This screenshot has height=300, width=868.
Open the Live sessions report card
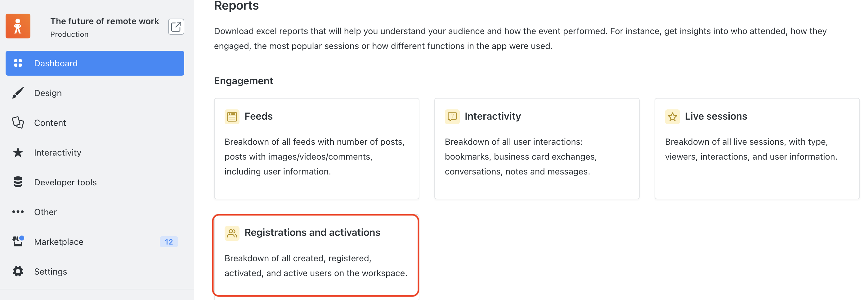click(x=757, y=148)
